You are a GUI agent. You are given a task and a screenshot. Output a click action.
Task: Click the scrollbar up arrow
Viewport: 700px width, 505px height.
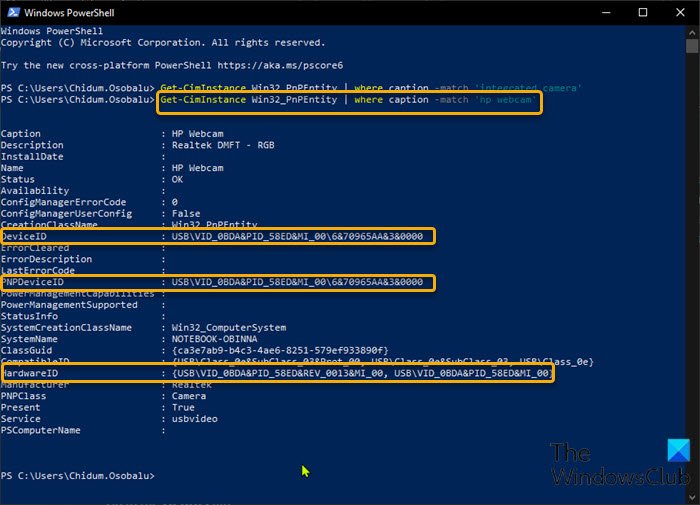pyautogui.click(x=692, y=33)
